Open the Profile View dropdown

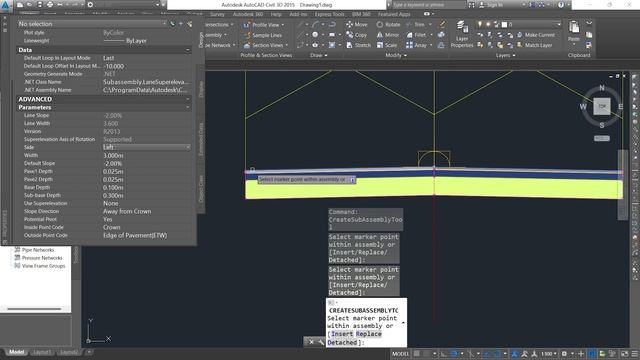264,24
